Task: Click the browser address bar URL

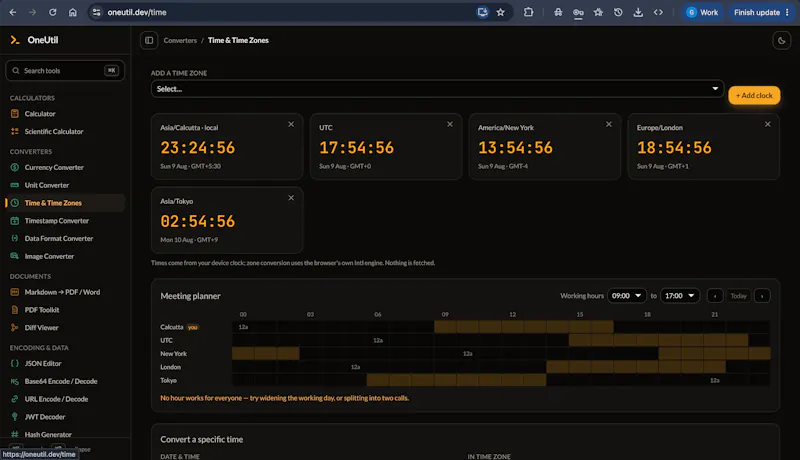Action: coord(137,12)
